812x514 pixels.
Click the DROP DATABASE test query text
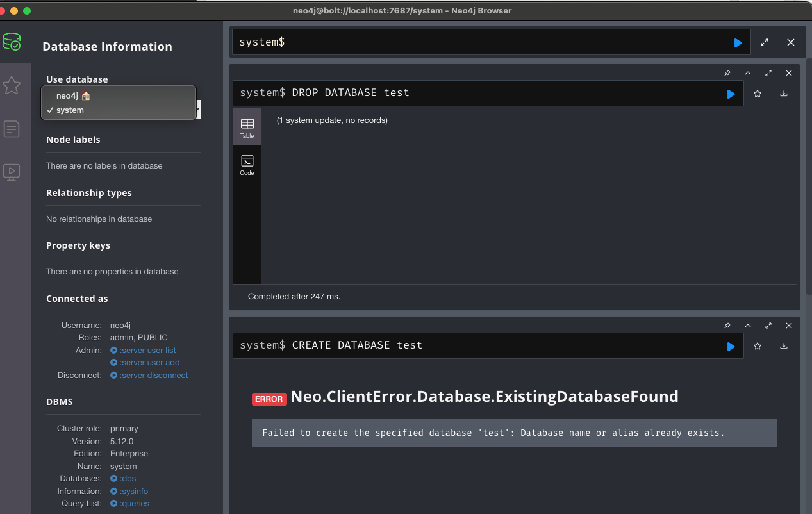pos(351,93)
